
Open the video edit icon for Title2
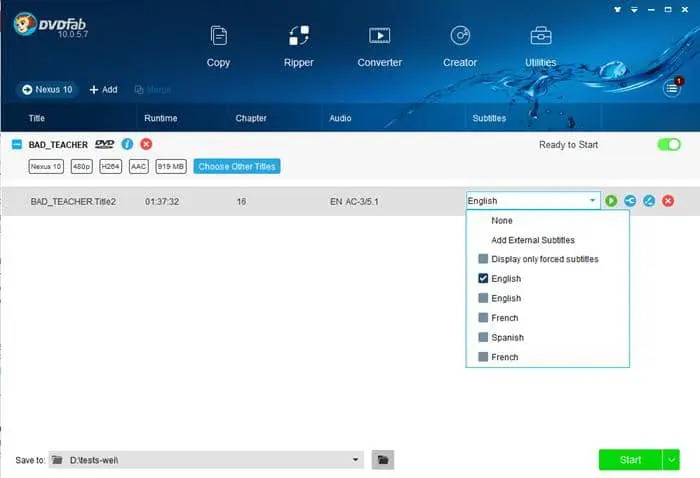pos(649,201)
